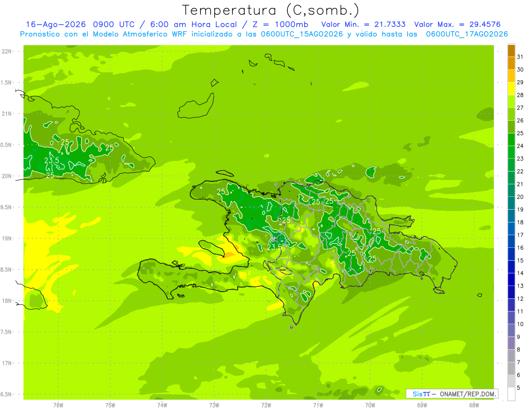Click the '72W' longitude axis label

click(x=266, y=405)
